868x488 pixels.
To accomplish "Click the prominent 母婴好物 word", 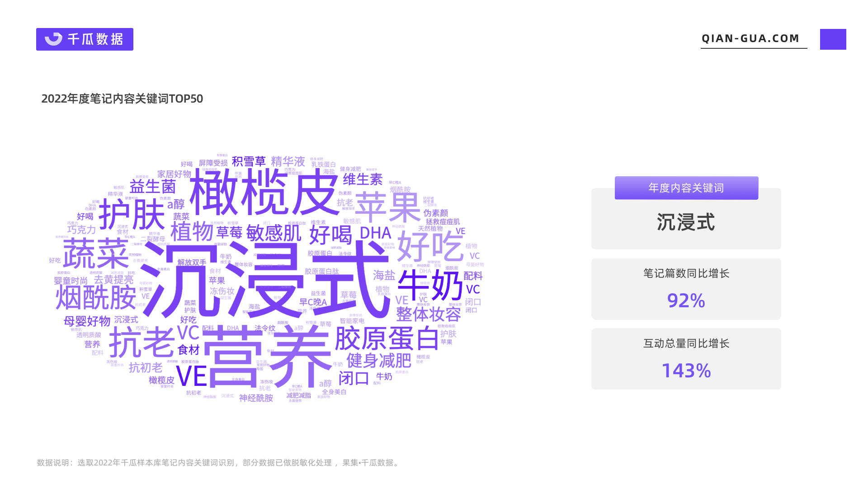I will coord(87,321).
